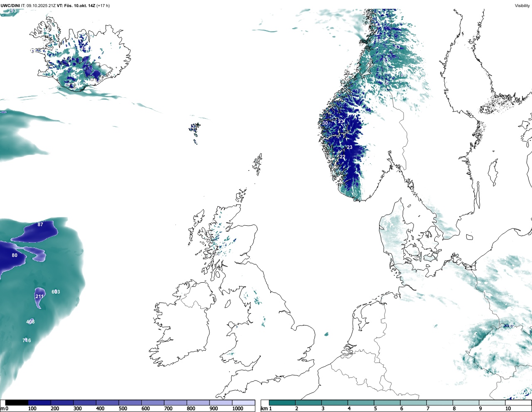Click the initial time 09.10.2025 21Z text

click(41, 5)
